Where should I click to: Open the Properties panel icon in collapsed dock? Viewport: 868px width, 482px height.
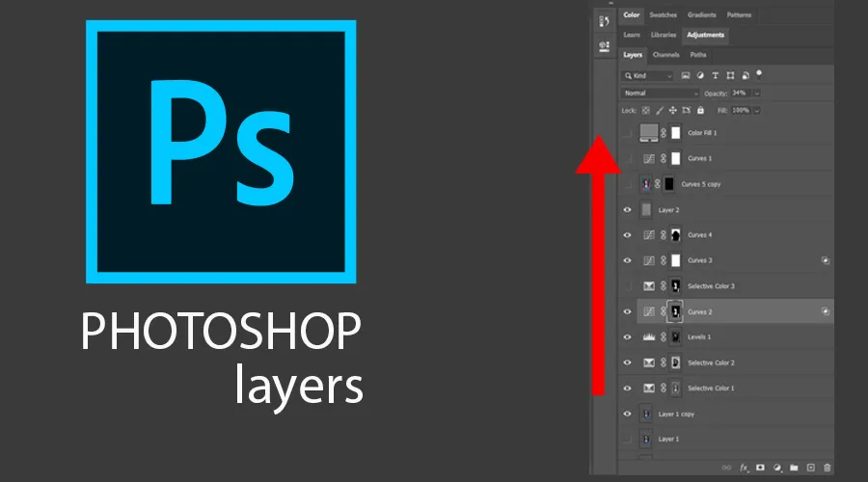[604, 46]
